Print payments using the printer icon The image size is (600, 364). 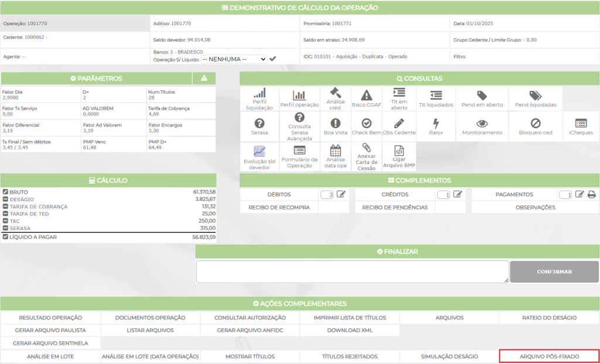pyautogui.click(x=591, y=195)
